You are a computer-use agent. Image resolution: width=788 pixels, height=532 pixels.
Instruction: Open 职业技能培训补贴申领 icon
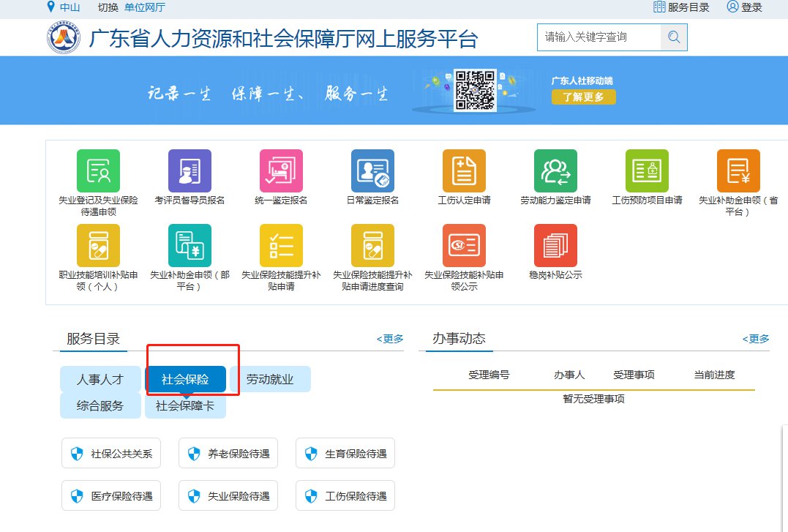98,245
